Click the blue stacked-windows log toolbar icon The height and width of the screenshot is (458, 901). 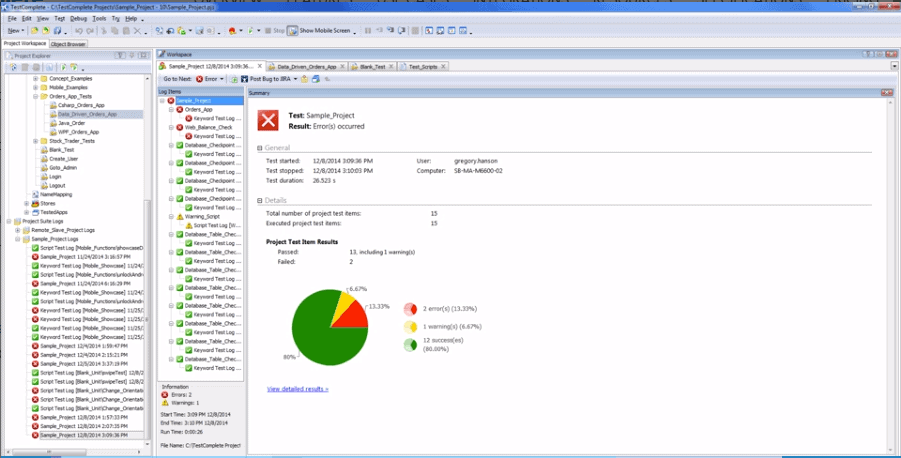315,79
